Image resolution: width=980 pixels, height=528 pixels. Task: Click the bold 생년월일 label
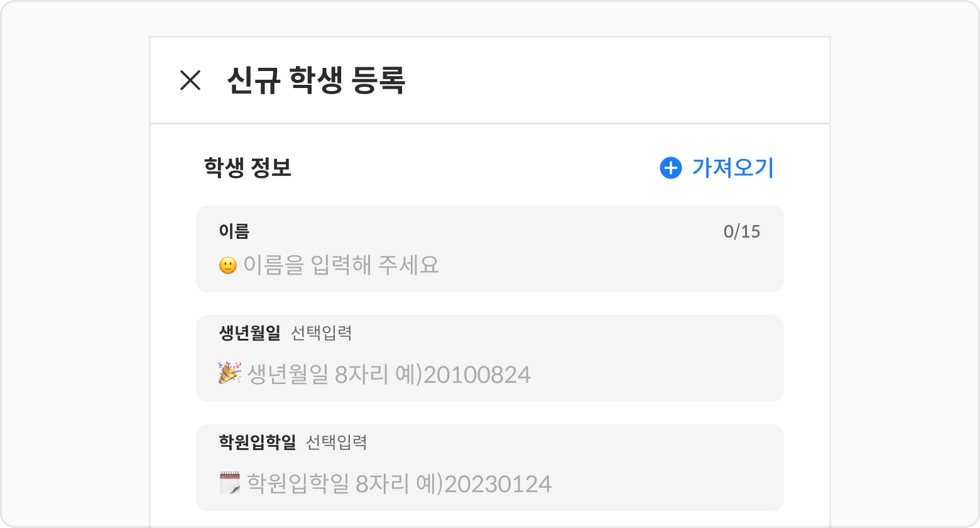249,333
